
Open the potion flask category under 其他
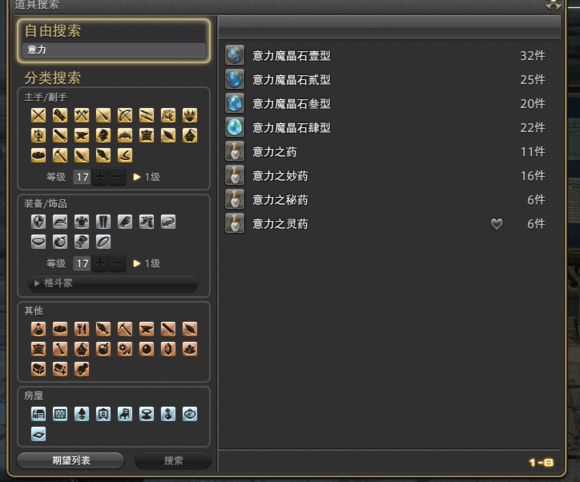38,329
